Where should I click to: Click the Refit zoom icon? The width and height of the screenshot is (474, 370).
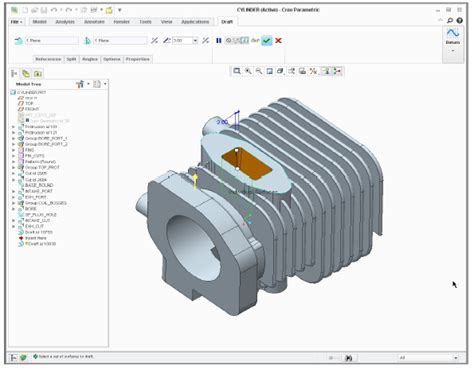237,71
